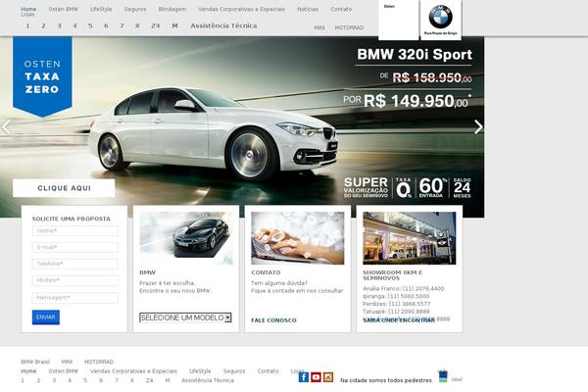Open Vendas Corporativas e Especiais footer link
588x392 pixels.
coord(133,371)
